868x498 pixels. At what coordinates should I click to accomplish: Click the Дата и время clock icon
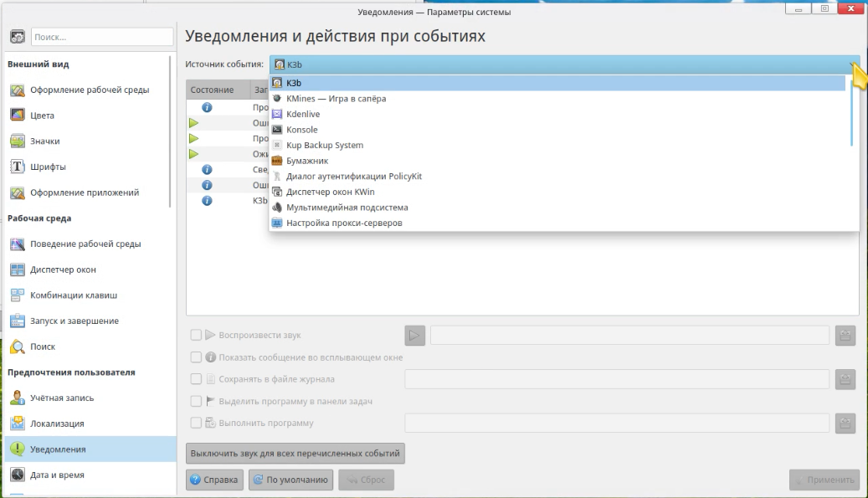coord(18,475)
